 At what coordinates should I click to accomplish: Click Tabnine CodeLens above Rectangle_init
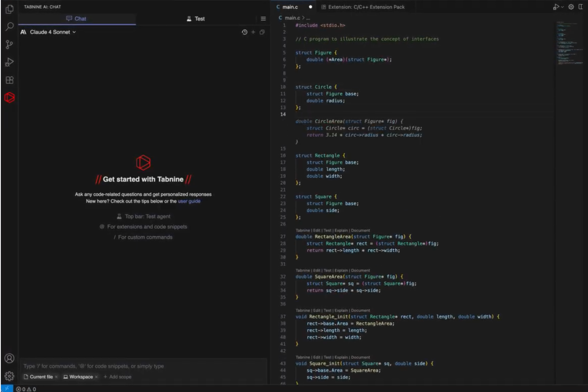[303, 311]
